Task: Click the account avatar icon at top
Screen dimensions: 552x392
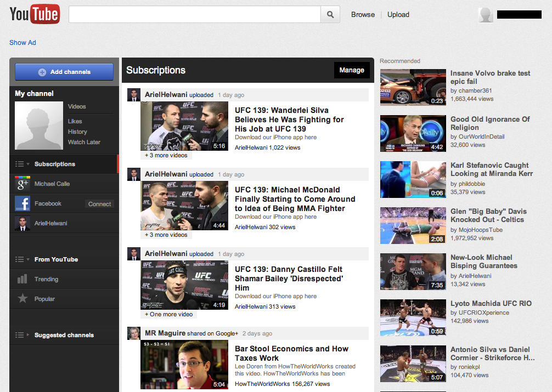Action: tap(486, 14)
